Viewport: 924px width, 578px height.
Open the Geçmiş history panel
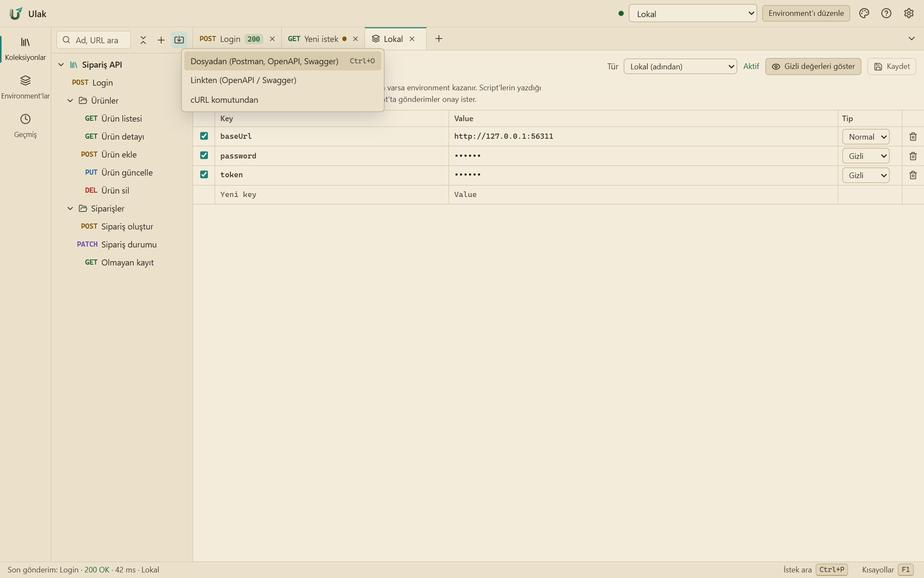tap(25, 126)
